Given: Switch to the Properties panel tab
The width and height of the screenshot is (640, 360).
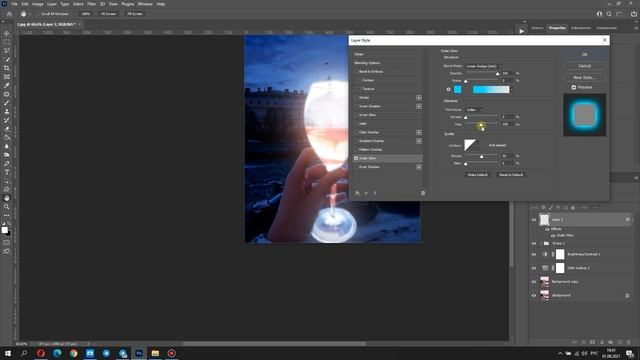Looking at the screenshot, I should (x=557, y=28).
